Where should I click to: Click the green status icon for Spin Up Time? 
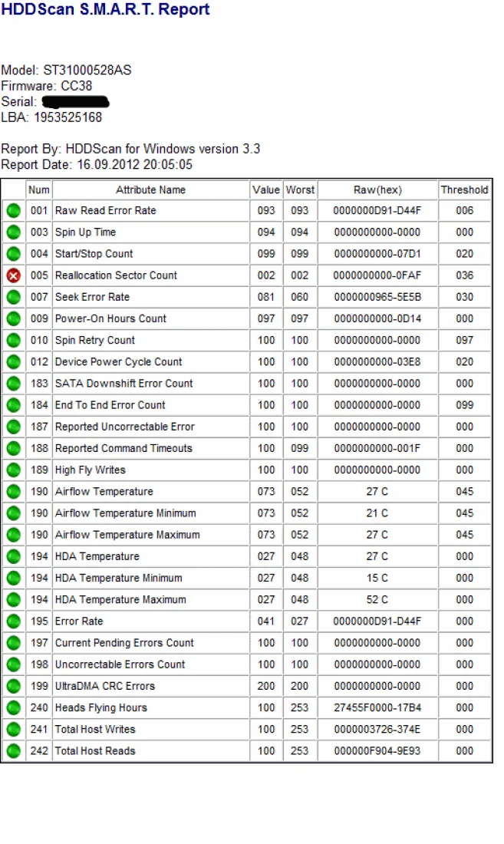click(x=14, y=232)
